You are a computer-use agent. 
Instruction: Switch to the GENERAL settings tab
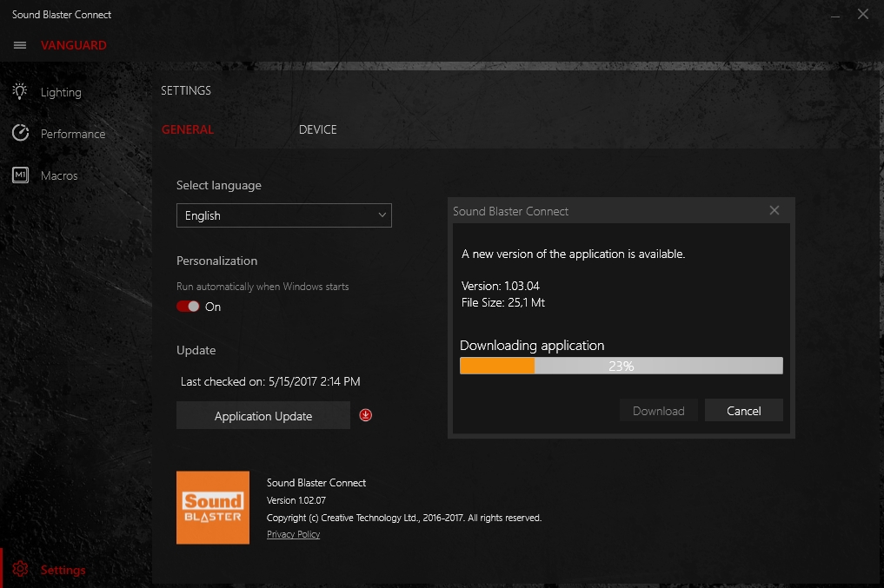click(188, 129)
